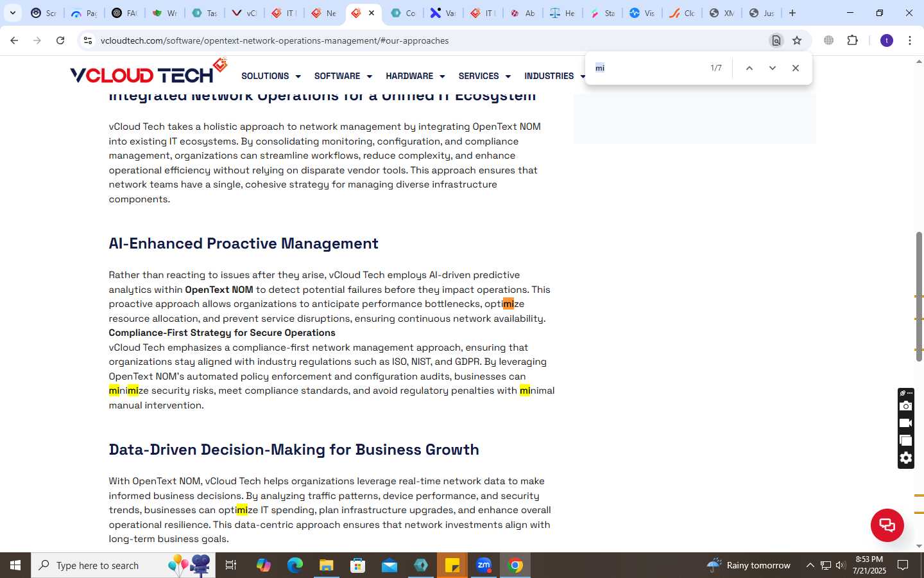Expand the SOLUTIONS menu
Viewport: 924px width, 578px height.
pos(271,76)
